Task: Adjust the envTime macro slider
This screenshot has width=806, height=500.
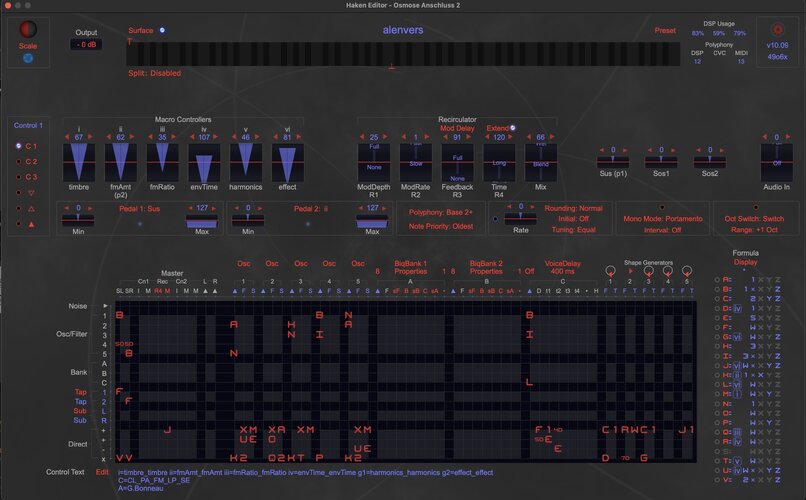Action: (204, 163)
